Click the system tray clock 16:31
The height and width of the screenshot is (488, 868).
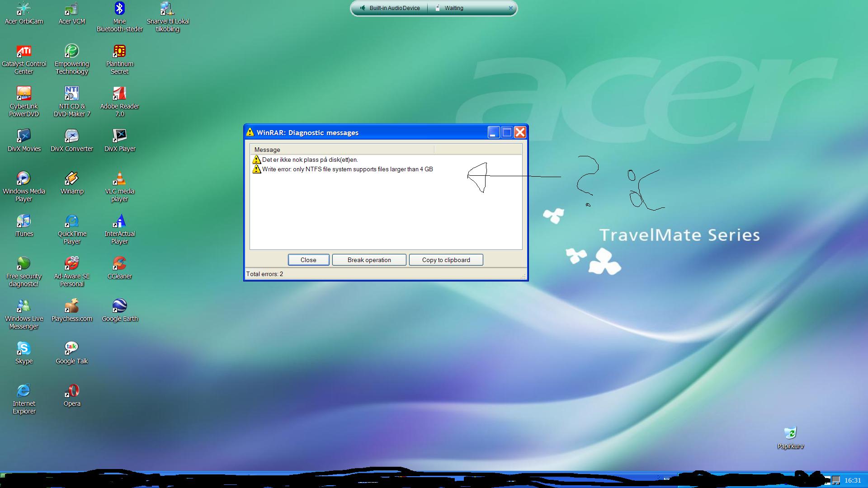(853, 480)
